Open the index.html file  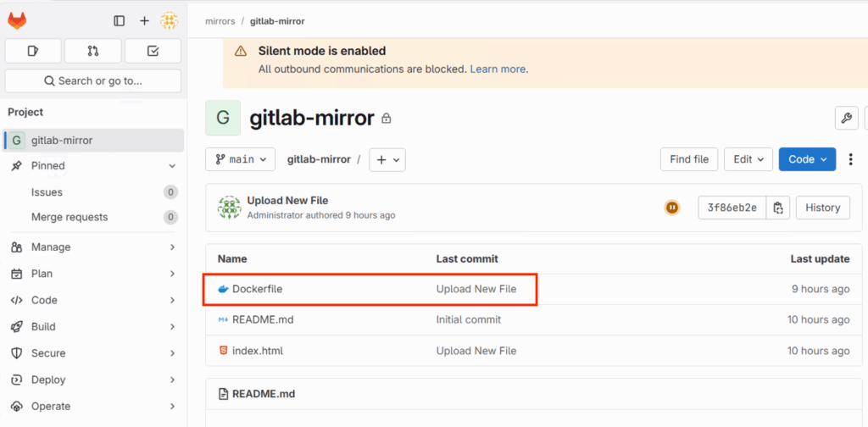[x=258, y=351]
